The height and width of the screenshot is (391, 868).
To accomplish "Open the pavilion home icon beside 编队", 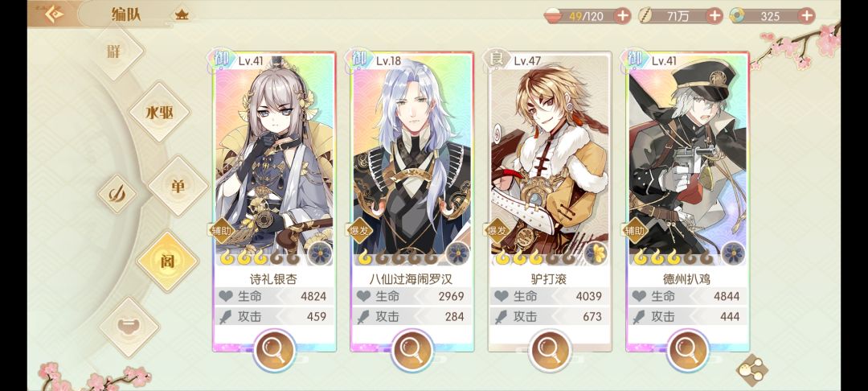I will point(181,15).
